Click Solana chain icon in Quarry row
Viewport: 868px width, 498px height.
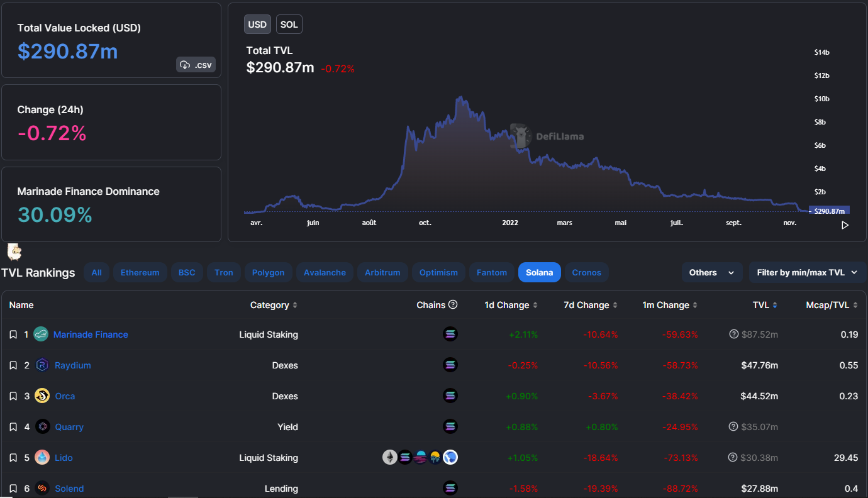click(x=450, y=426)
